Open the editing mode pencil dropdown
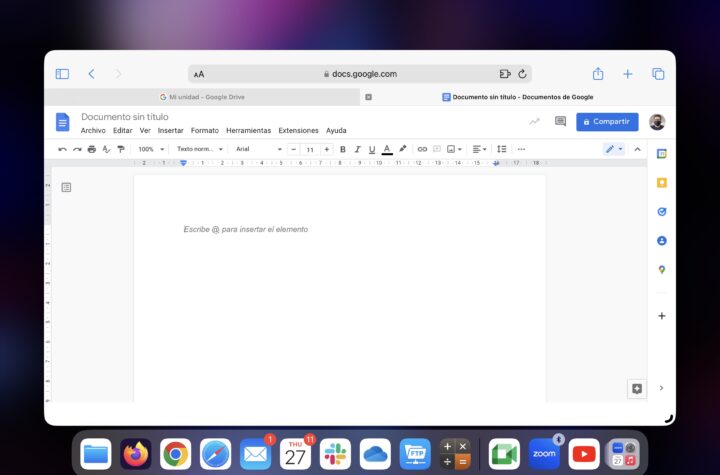 pos(613,149)
